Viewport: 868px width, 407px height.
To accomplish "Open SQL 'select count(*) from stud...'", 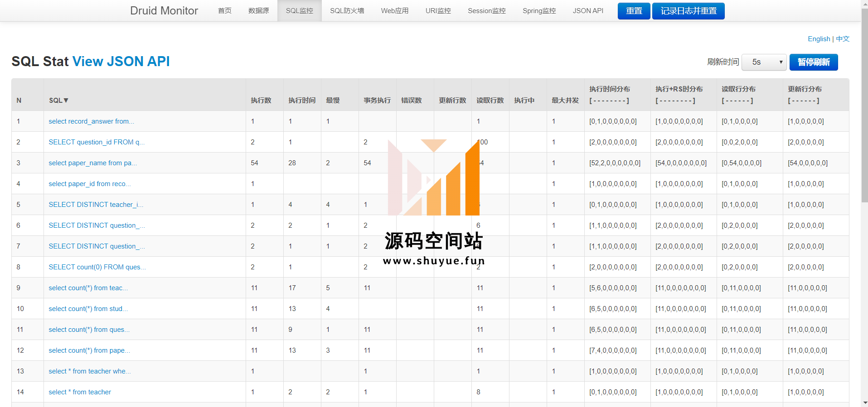I will coord(88,309).
